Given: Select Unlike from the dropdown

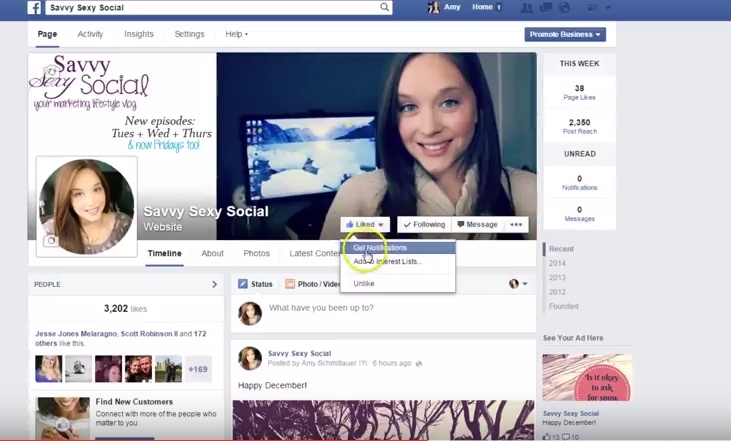Looking at the screenshot, I should point(398,283).
